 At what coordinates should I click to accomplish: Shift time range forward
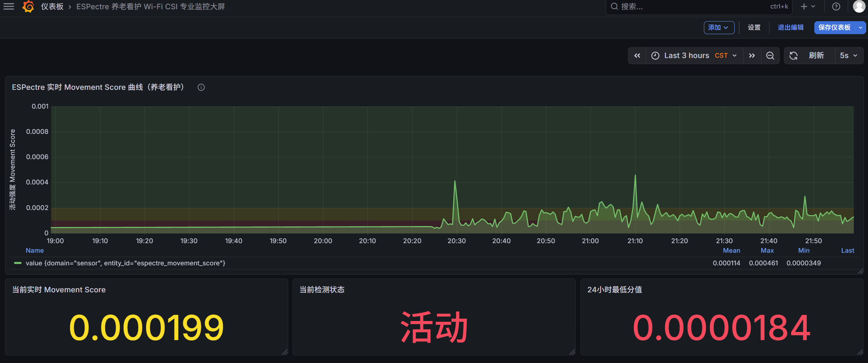(752, 56)
